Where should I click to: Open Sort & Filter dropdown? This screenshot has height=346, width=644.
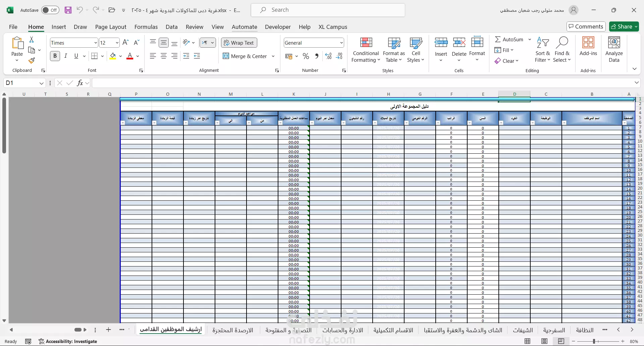543,50
